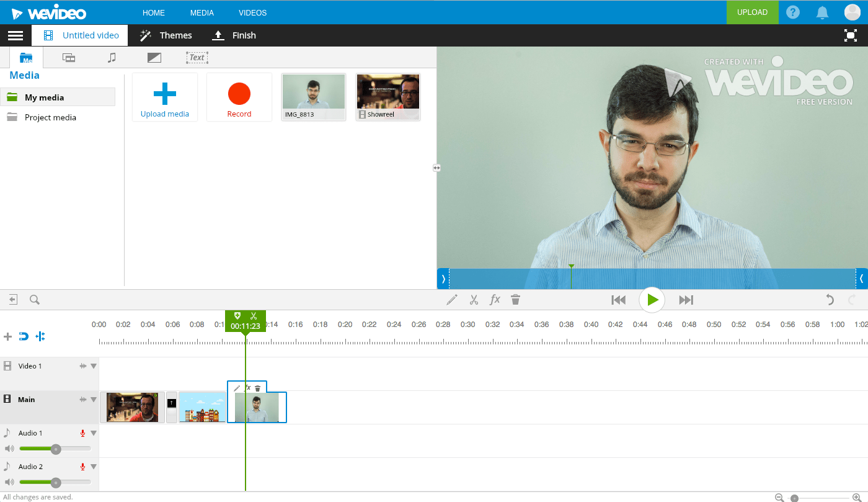Switch to the graphics library tab icon

pos(69,58)
